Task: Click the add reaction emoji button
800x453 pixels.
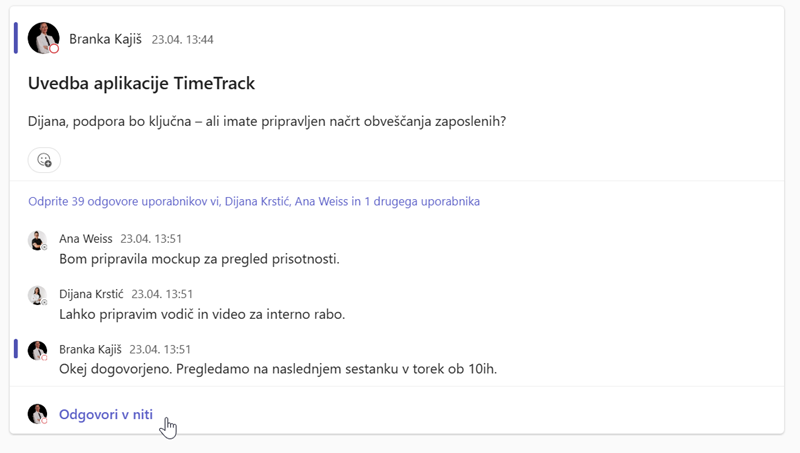Action: coord(44,160)
